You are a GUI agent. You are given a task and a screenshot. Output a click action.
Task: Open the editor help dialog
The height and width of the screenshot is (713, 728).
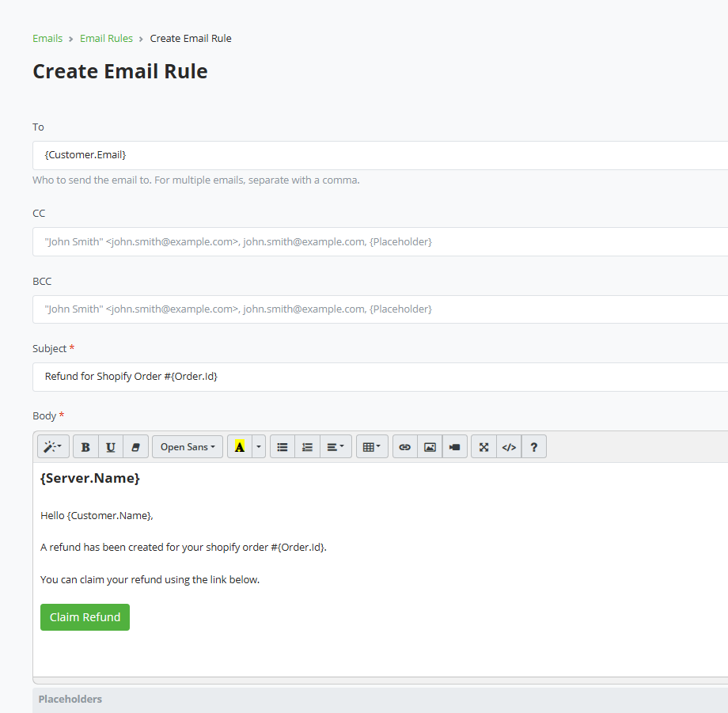pos(534,446)
